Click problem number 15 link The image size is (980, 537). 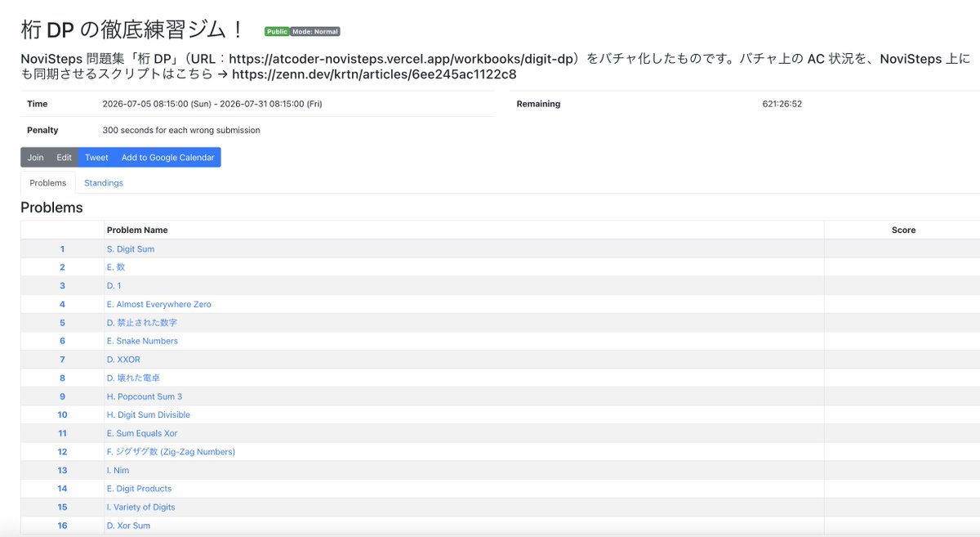62,507
